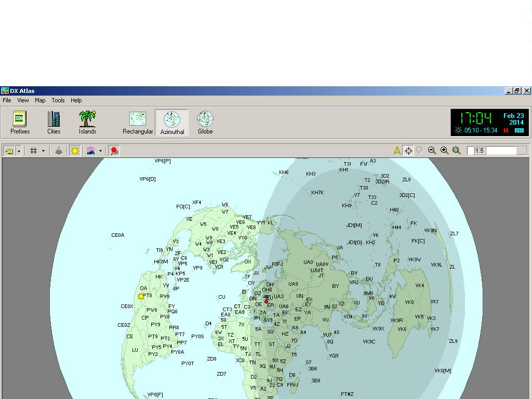Open the Map menu
Viewport: 532px width, 399px height.
(x=40, y=100)
